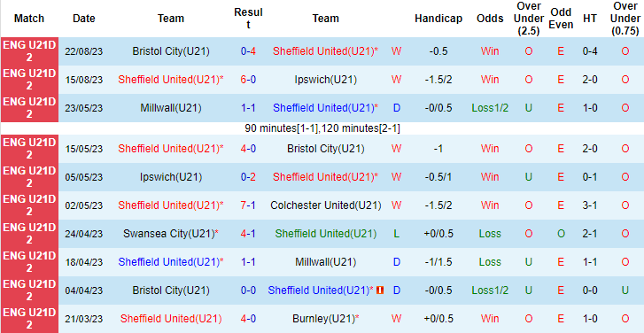Image resolution: width=644 pixels, height=333 pixels.
Task: Click the red card icon beside Sheffield United(U21) on 04/04/23
Action: (380, 290)
